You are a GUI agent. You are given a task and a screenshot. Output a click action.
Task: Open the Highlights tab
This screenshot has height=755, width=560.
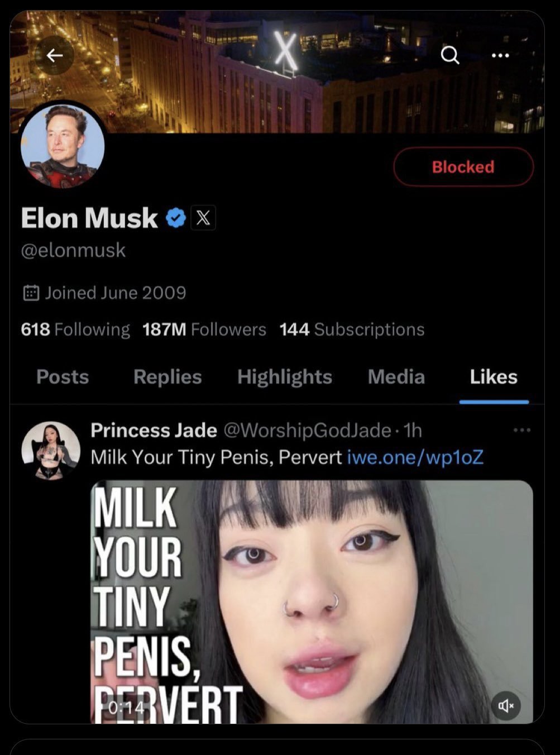pos(285,377)
